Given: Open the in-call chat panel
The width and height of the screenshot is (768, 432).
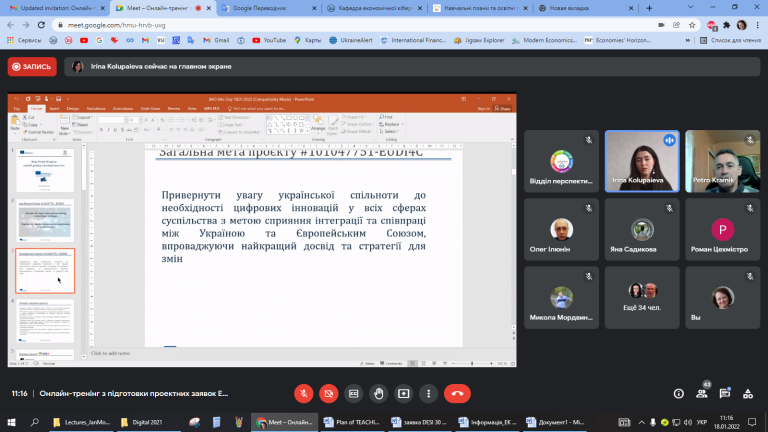Looking at the screenshot, I should click(x=725, y=393).
